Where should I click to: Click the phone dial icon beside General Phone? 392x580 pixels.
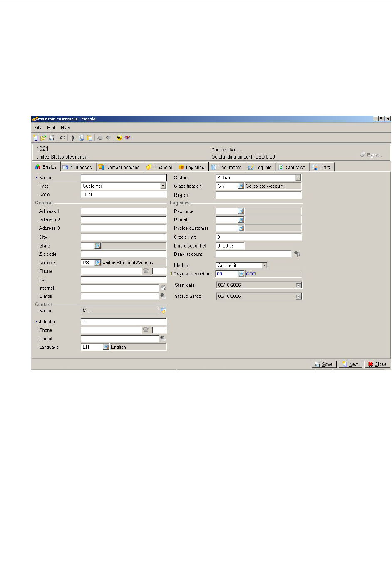click(x=146, y=271)
